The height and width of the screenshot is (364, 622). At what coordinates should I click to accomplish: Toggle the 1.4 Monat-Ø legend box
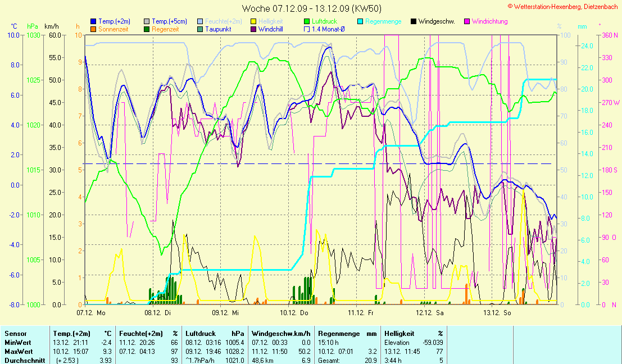pyautogui.click(x=307, y=29)
